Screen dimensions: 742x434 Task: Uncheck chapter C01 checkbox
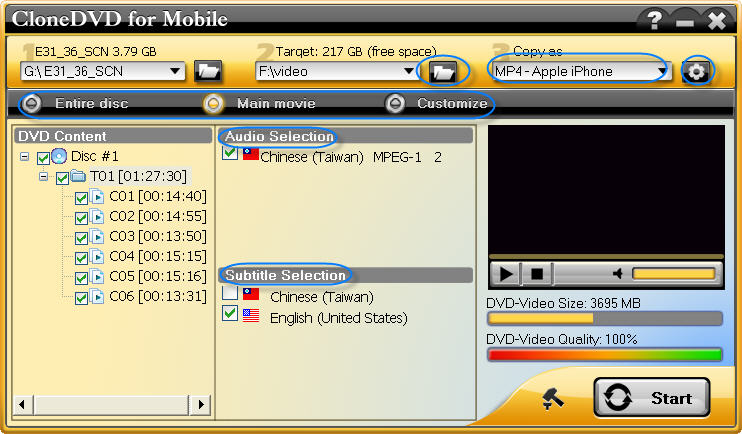pyautogui.click(x=81, y=198)
